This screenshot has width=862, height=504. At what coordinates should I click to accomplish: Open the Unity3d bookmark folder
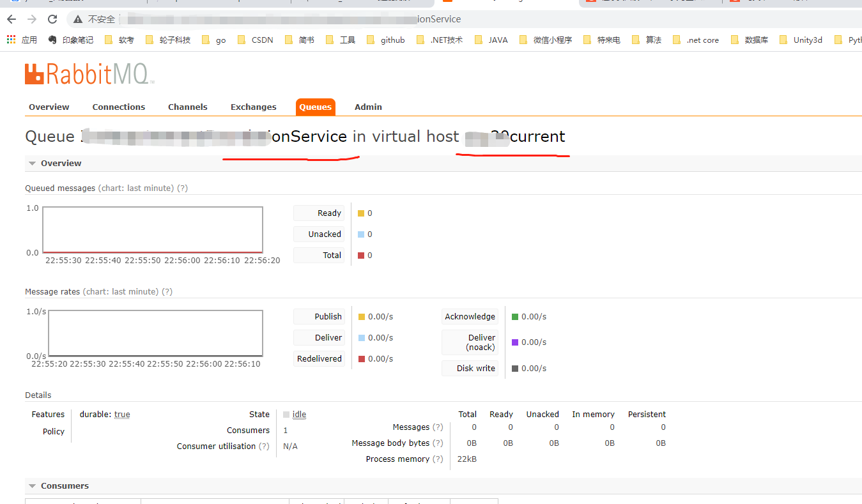802,40
